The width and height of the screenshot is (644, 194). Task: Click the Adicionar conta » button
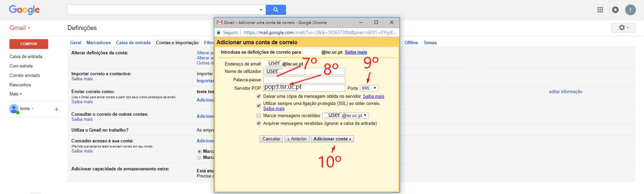[x=332, y=139]
